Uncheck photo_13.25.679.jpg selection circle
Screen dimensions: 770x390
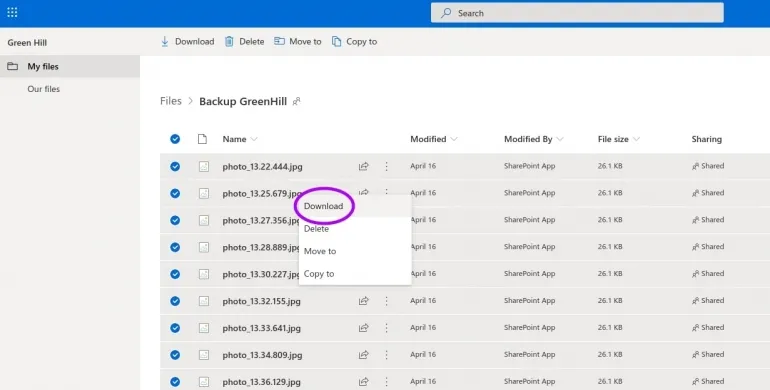pyautogui.click(x=175, y=194)
